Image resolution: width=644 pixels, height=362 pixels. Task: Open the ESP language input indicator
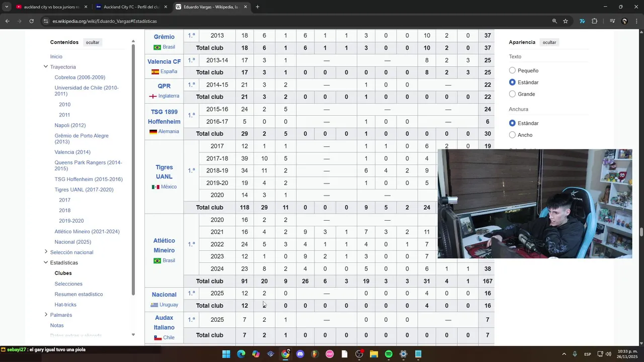(588, 354)
